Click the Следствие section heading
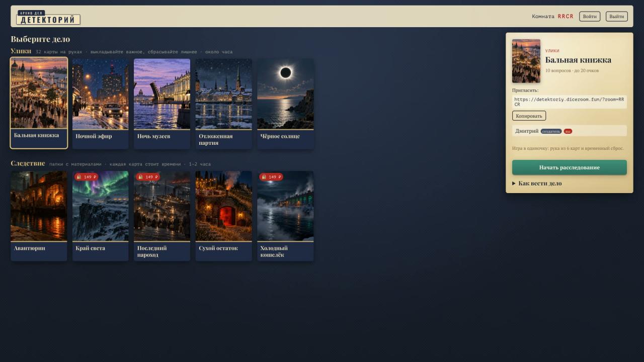This screenshot has height=362, width=644. 28,163
